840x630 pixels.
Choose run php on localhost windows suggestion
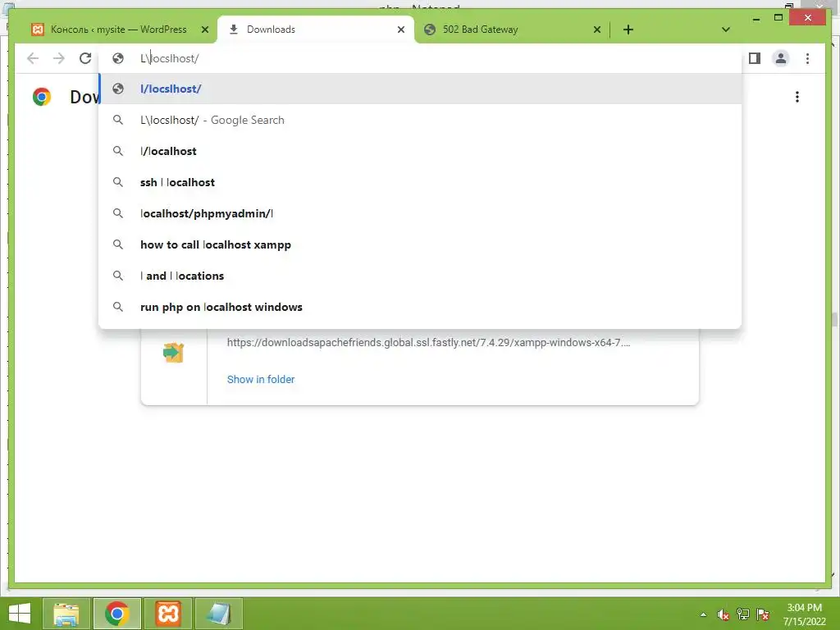click(421, 307)
